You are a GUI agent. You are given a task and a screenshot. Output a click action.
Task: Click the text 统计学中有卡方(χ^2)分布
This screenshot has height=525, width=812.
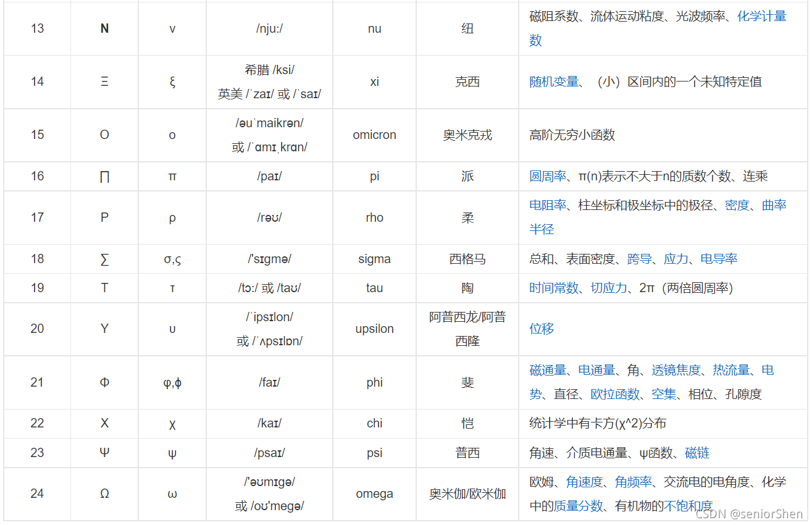[598, 423]
